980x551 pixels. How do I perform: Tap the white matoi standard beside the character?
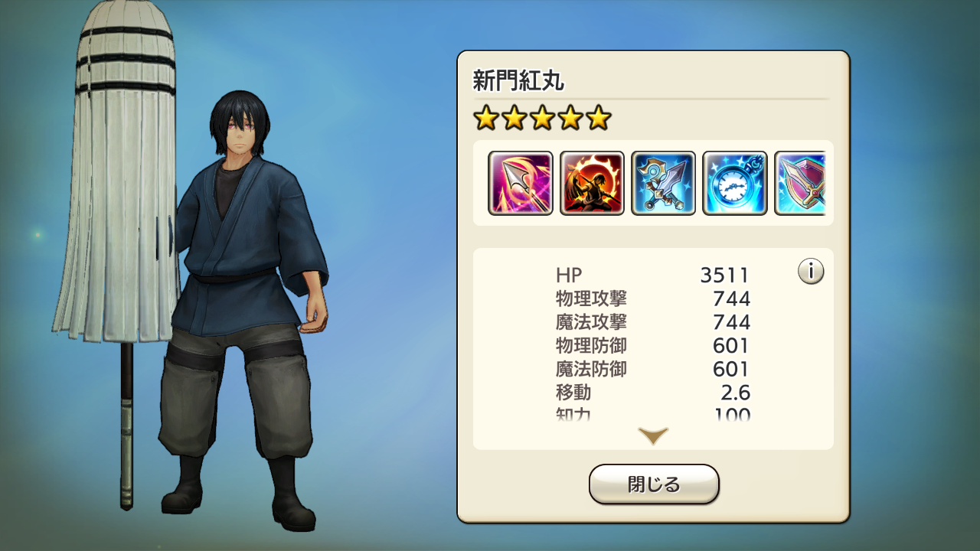pos(116,230)
